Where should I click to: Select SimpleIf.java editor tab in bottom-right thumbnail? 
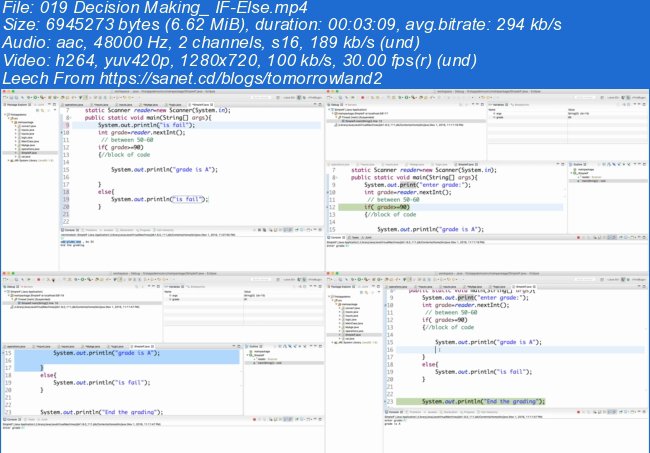[x=525, y=286]
